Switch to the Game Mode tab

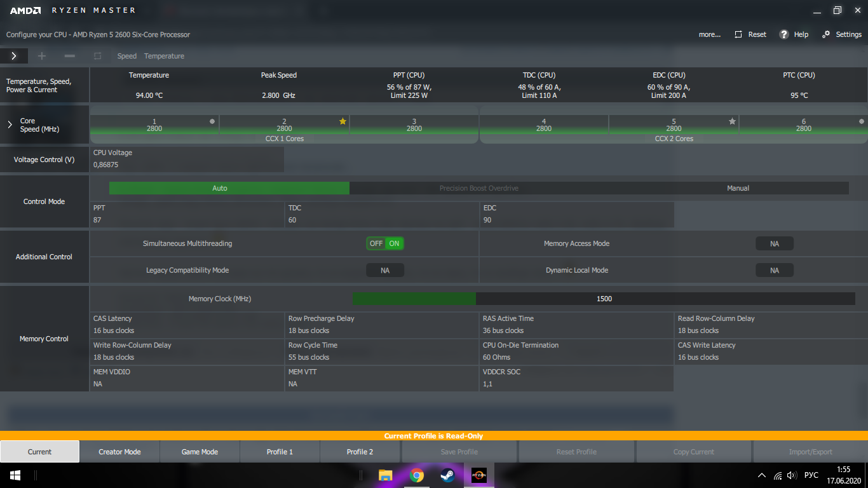200,452
